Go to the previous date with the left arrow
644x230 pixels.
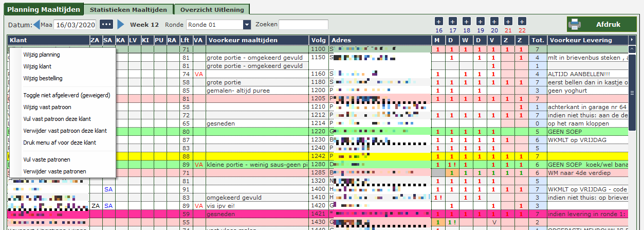[x=36, y=24]
